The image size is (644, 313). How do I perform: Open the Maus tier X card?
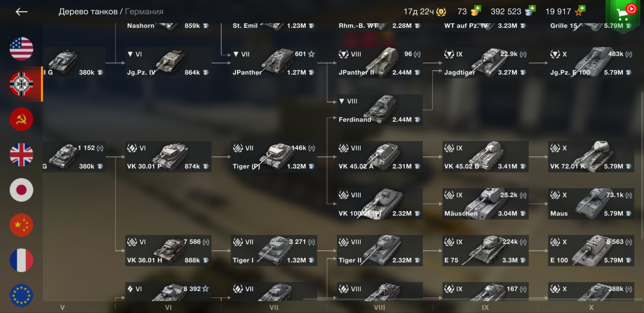tap(591, 204)
